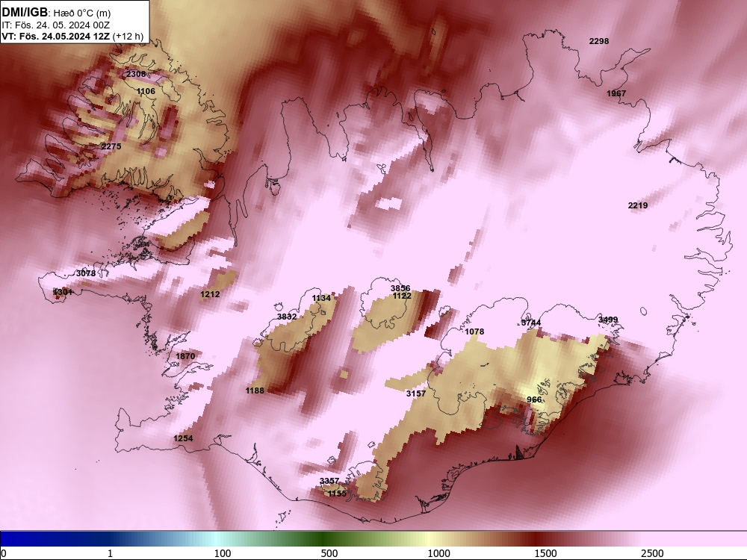
Task: Click the 1301 label on the peninsula tip
Action: click(63, 292)
